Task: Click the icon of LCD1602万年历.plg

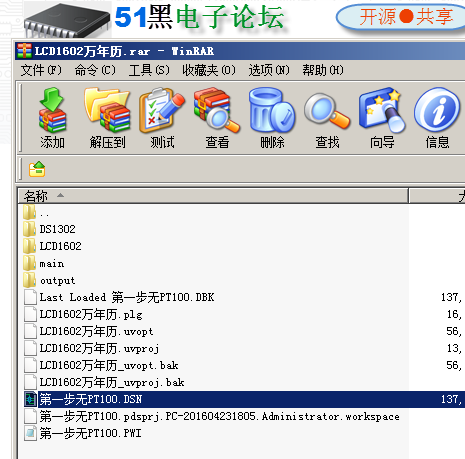Action: tap(30, 314)
